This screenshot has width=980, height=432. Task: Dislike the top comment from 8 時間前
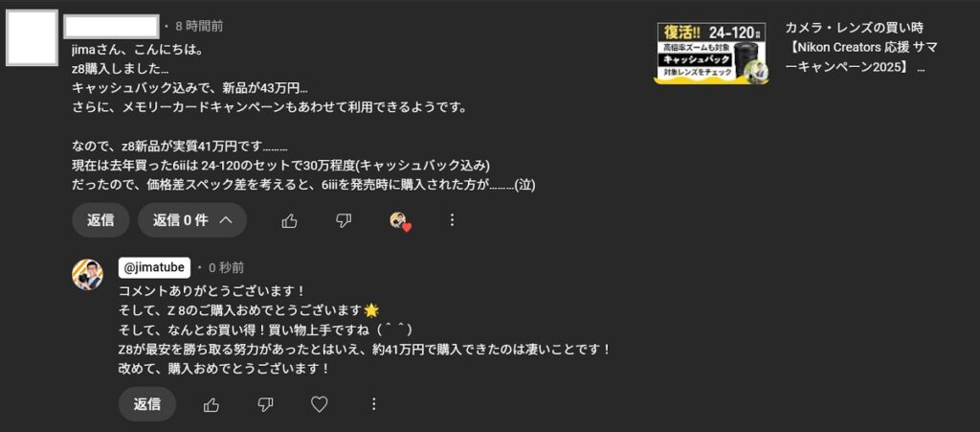[344, 220]
